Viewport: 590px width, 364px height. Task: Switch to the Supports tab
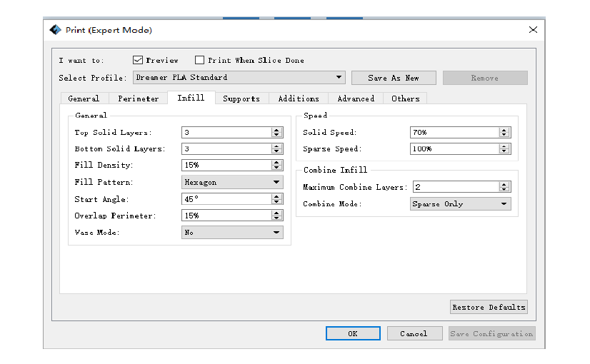[241, 98]
